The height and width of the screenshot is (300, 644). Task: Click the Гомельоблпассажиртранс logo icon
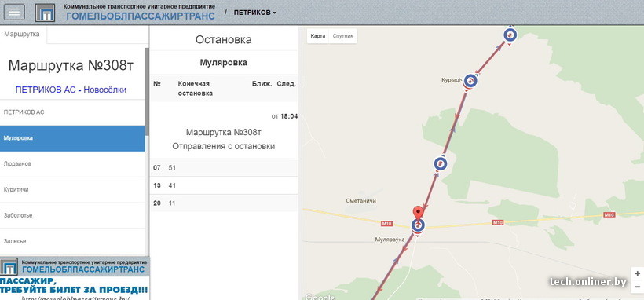tap(45, 13)
